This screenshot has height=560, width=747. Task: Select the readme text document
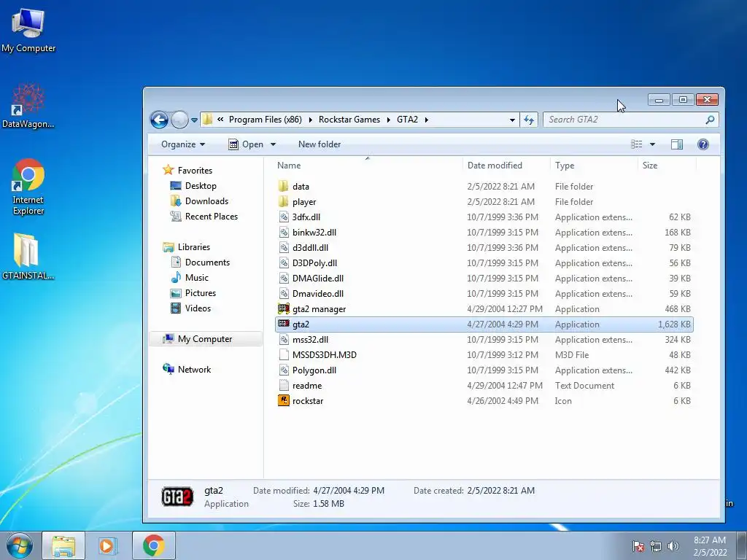484,386
